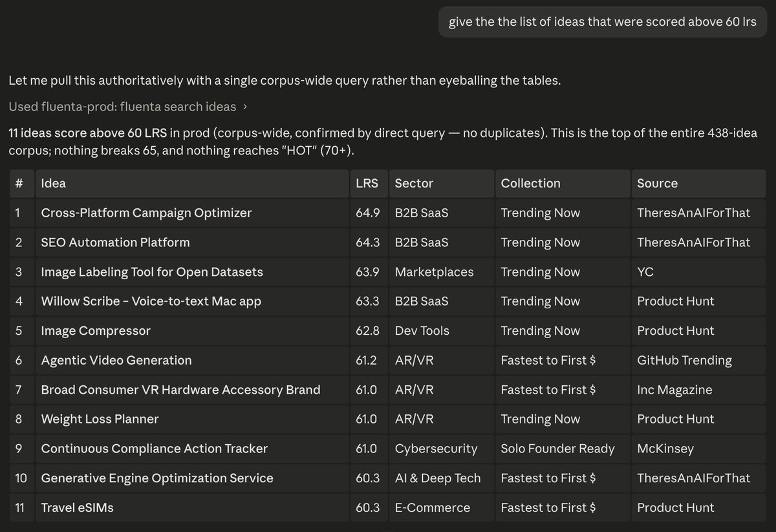776x532 pixels.
Task: Click the 'LRS' column header
Action: pos(367,184)
